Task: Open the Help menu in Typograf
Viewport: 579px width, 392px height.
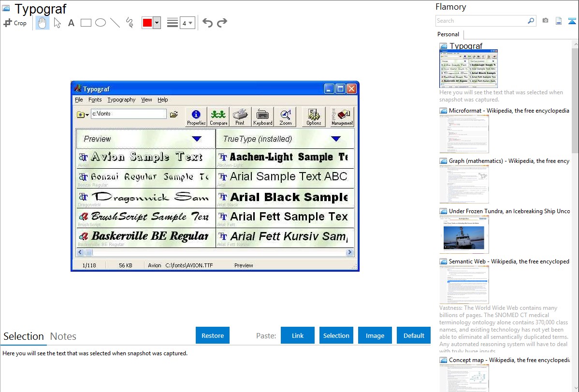Action: (162, 100)
